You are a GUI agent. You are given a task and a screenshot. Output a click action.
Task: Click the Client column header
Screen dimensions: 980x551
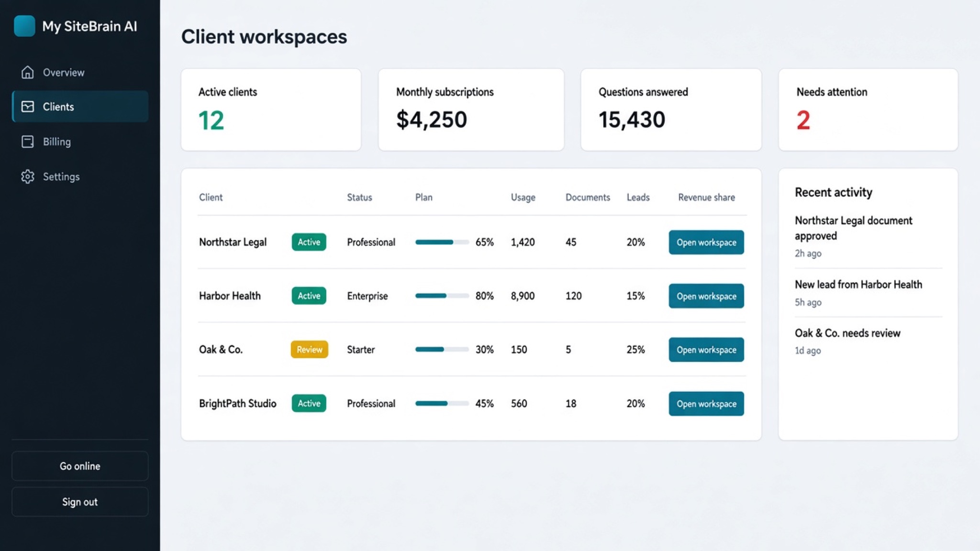[x=211, y=197]
